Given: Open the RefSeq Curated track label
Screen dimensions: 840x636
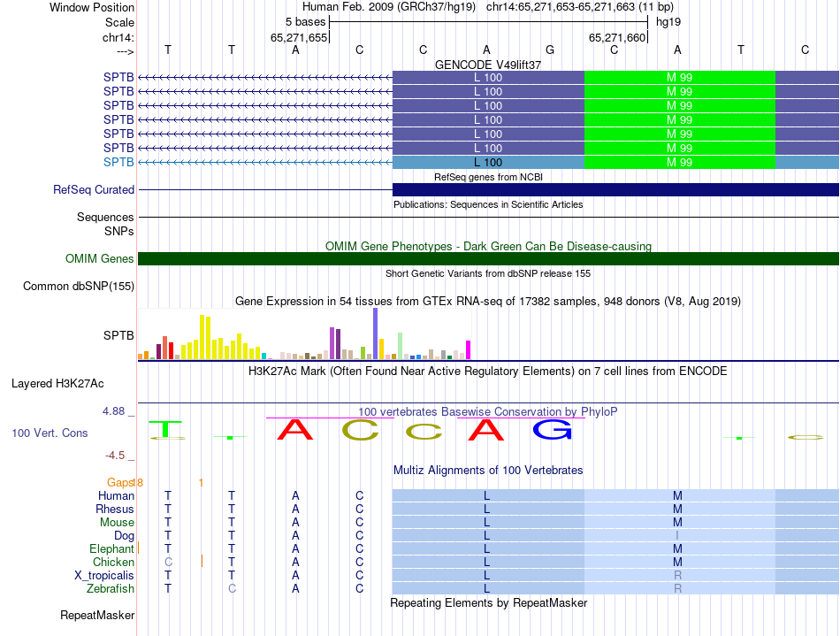Looking at the screenshot, I should (x=94, y=189).
